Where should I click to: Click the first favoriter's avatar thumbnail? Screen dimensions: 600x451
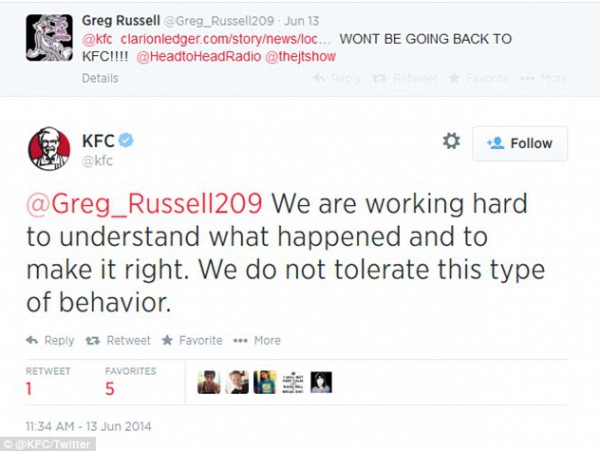pos(209,381)
